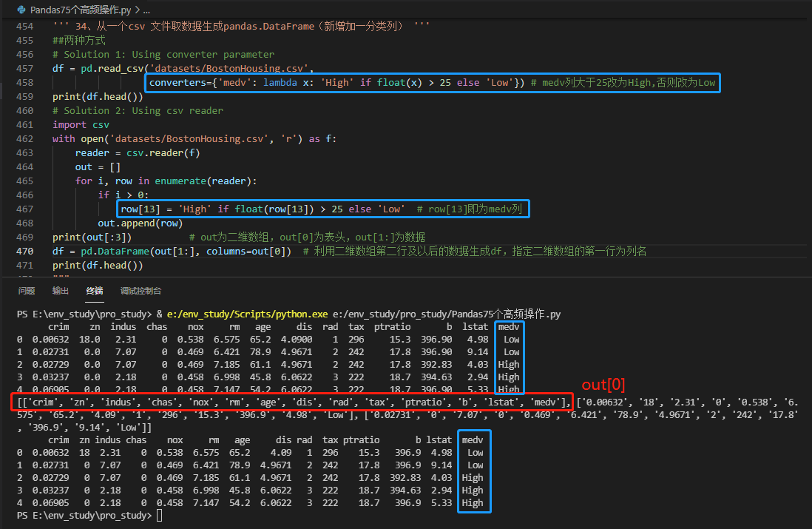Click line number 458 in the gutter

(x=25, y=82)
